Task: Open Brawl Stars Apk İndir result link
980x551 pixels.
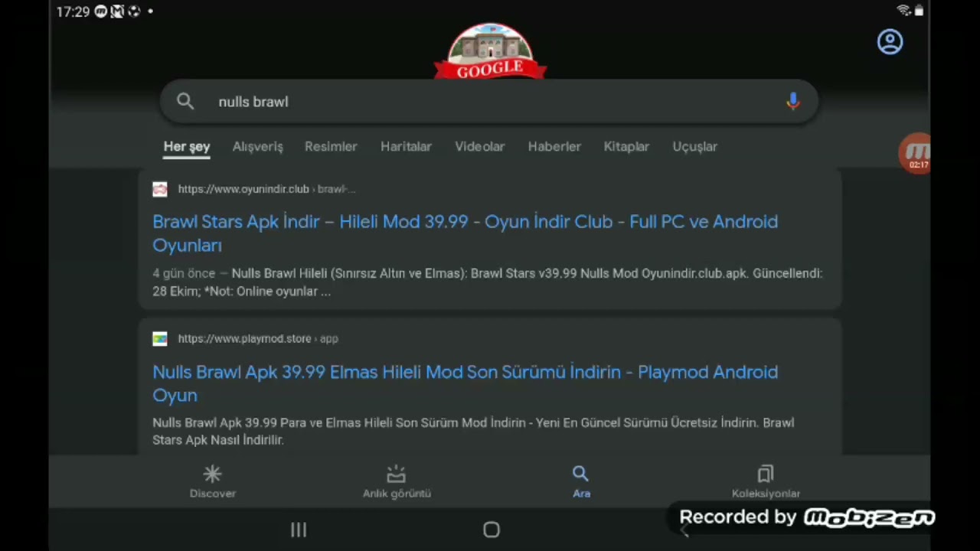Action: (465, 233)
